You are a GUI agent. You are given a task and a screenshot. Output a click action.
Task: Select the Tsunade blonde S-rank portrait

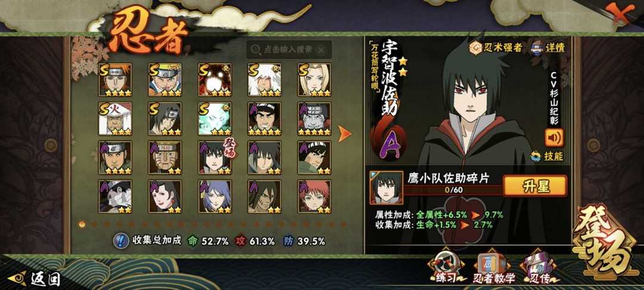tap(315, 80)
